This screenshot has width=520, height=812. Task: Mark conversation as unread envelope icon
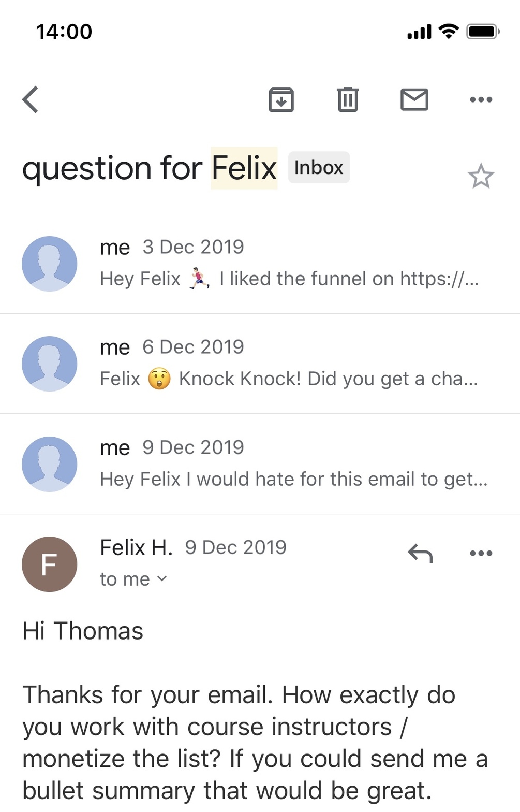point(414,99)
